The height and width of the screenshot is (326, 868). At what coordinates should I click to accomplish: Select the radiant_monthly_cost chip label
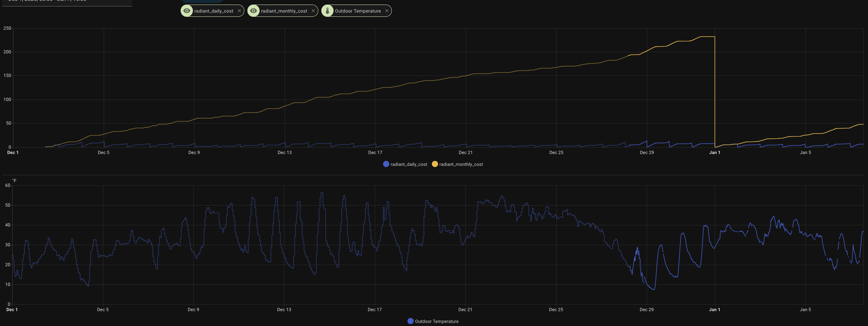coord(284,11)
